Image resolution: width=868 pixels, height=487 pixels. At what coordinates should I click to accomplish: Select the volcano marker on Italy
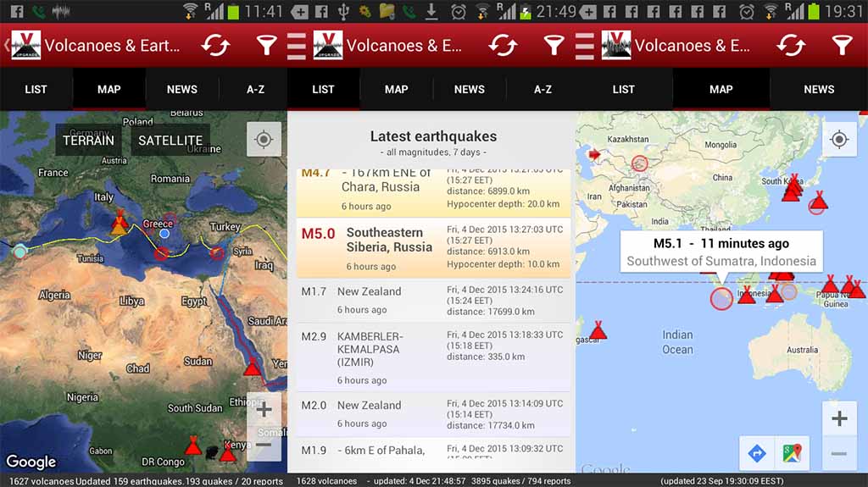tap(119, 222)
